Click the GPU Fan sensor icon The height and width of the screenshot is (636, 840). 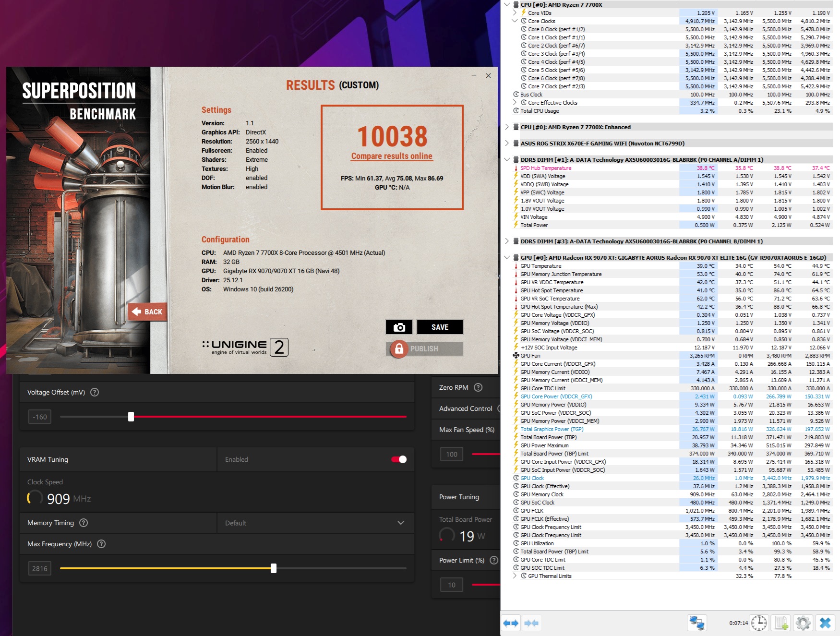click(x=516, y=356)
